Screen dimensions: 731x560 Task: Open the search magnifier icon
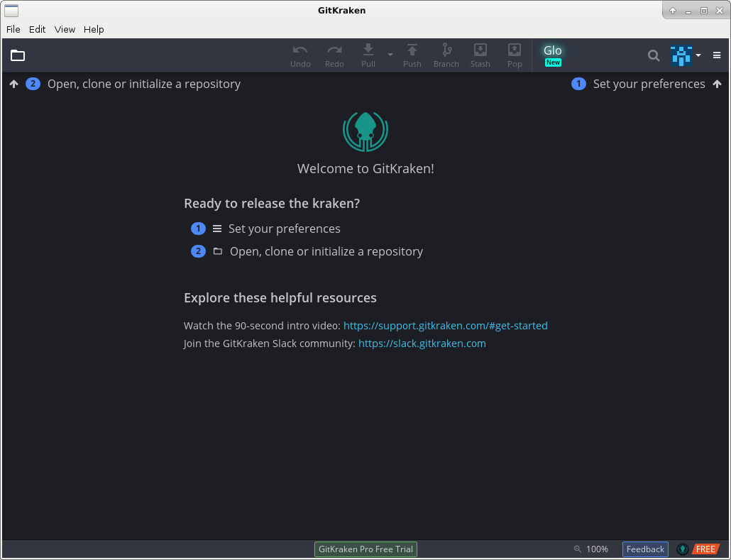(x=654, y=55)
